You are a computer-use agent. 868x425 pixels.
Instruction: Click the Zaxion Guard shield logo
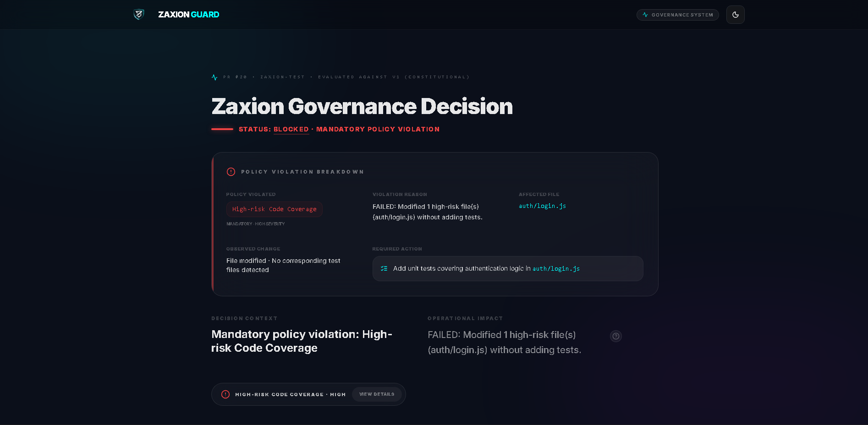click(138, 14)
